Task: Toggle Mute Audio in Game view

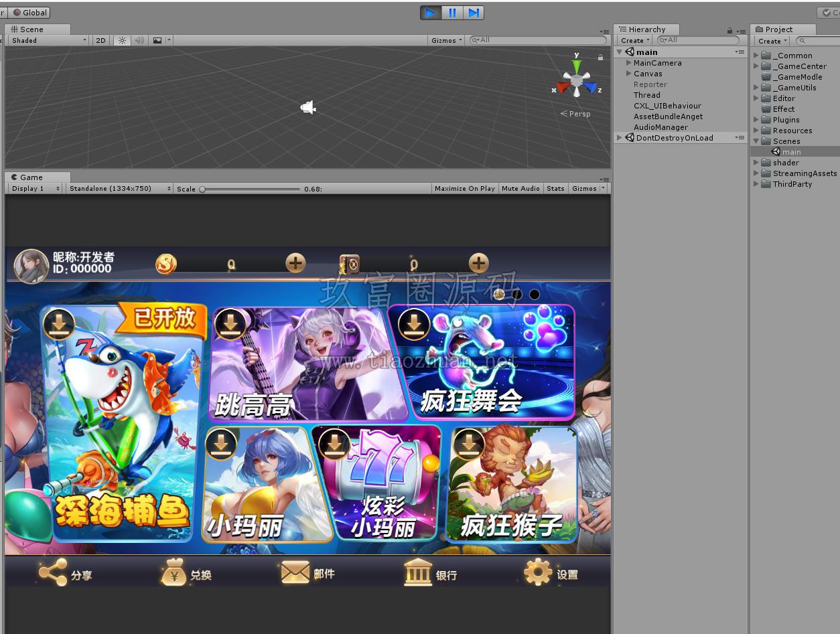Action: [x=520, y=189]
